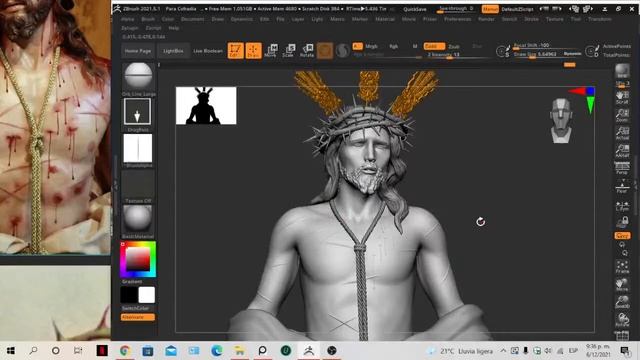Screen dimensions: 640x360
Task: Open the Transform menu
Action: 600,19
